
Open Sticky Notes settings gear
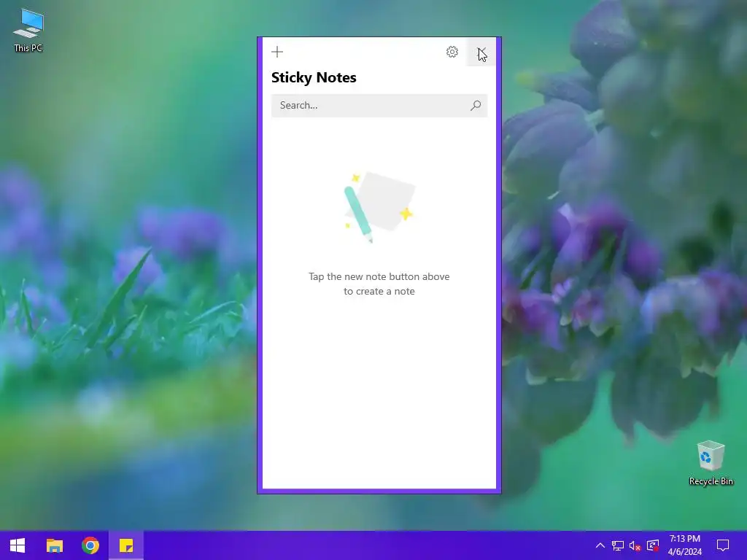452,52
